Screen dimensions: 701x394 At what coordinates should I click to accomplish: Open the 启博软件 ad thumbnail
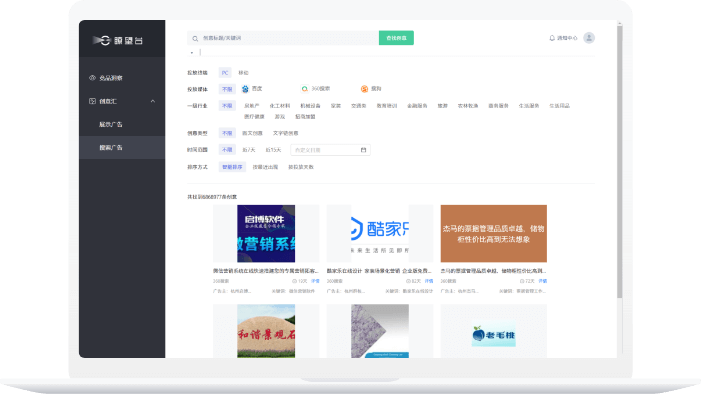pyautogui.click(x=266, y=233)
